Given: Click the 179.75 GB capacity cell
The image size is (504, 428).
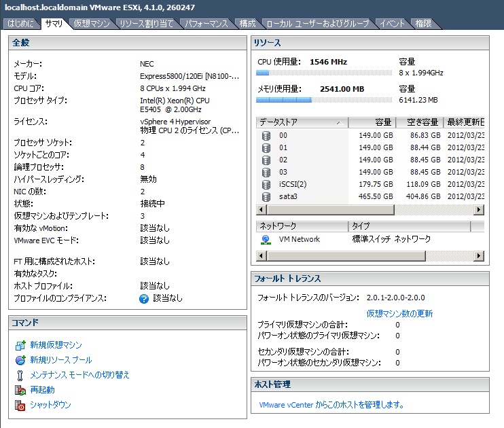Looking at the screenshot, I should point(376,184).
